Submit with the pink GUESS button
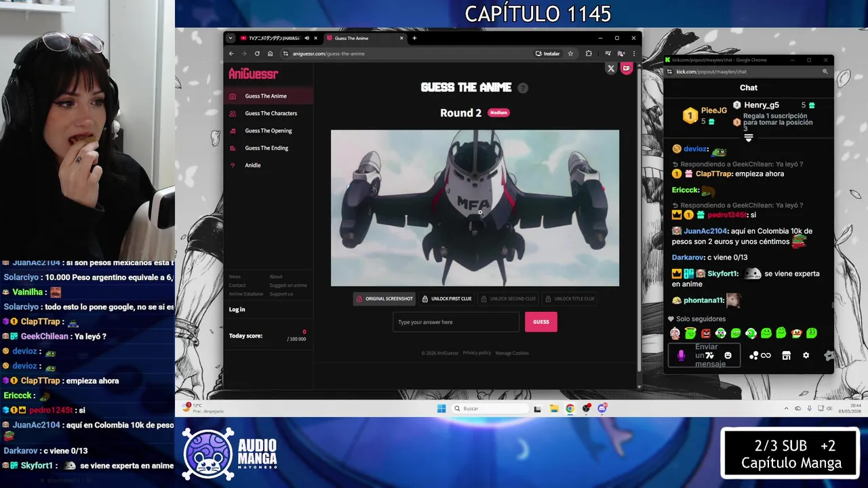This screenshot has width=868, height=488. (541, 322)
